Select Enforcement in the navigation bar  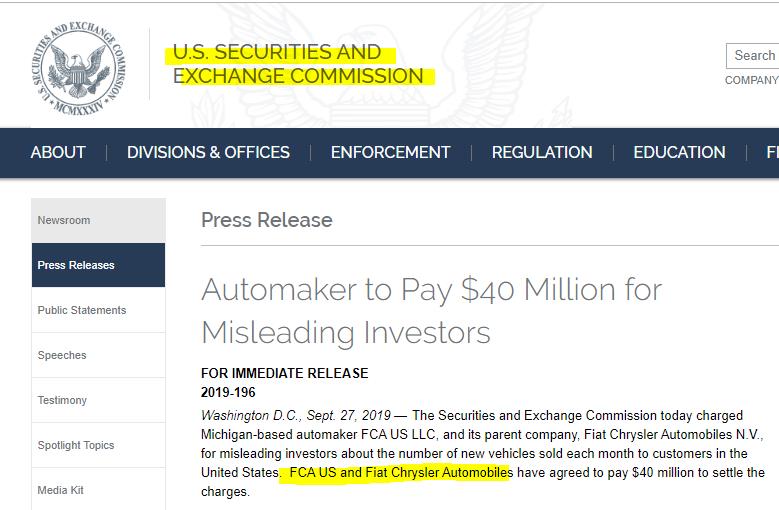coord(390,152)
